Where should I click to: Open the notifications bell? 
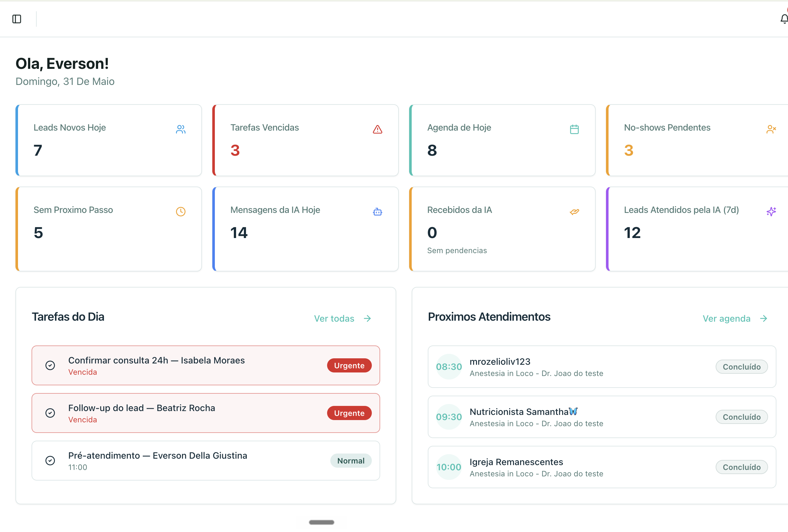[x=783, y=19]
